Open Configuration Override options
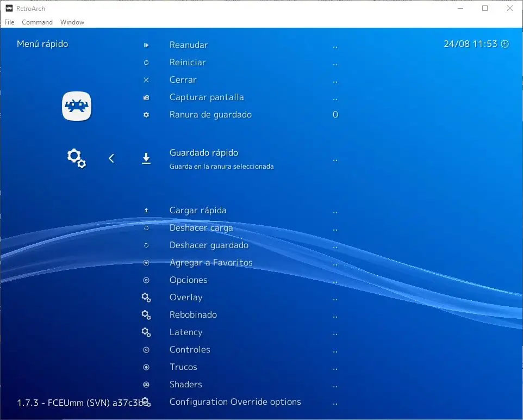The image size is (523, 420). point(235,402)
